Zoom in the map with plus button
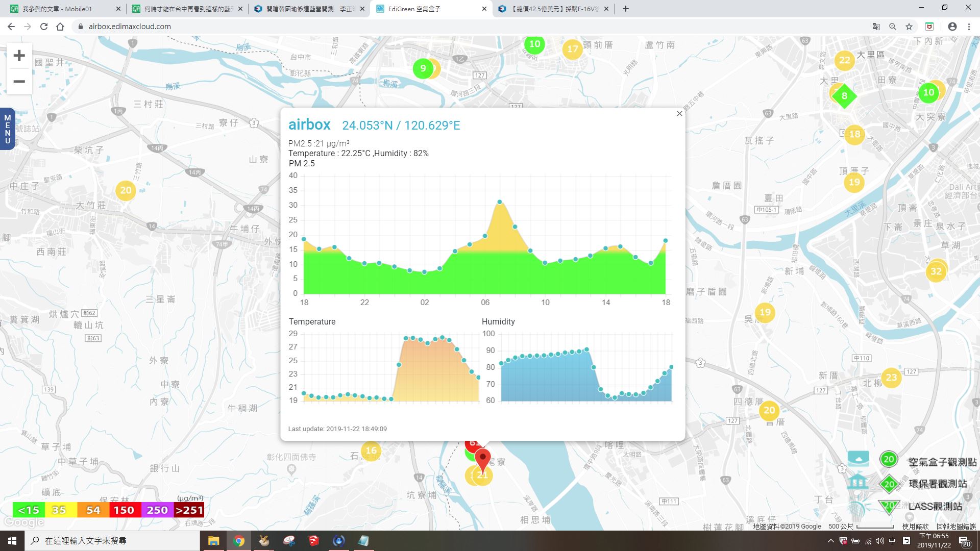The height and width of the screenshot is (551, 980). coord(19,56)
